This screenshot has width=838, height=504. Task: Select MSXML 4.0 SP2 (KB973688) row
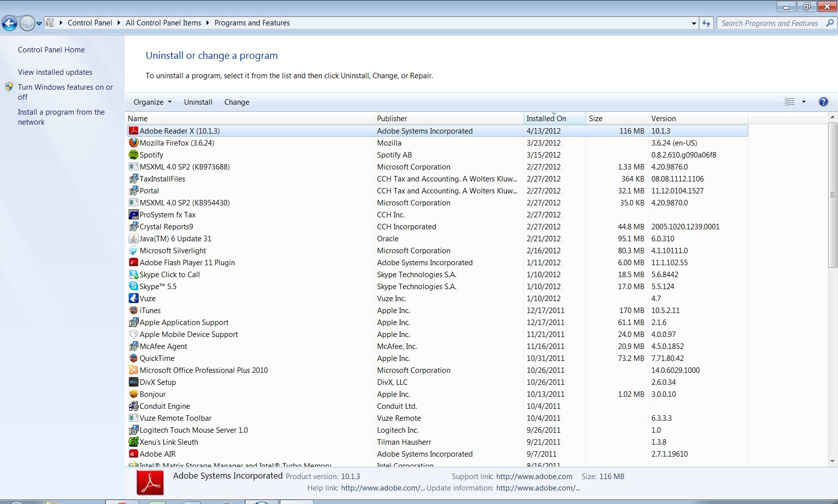437,167
